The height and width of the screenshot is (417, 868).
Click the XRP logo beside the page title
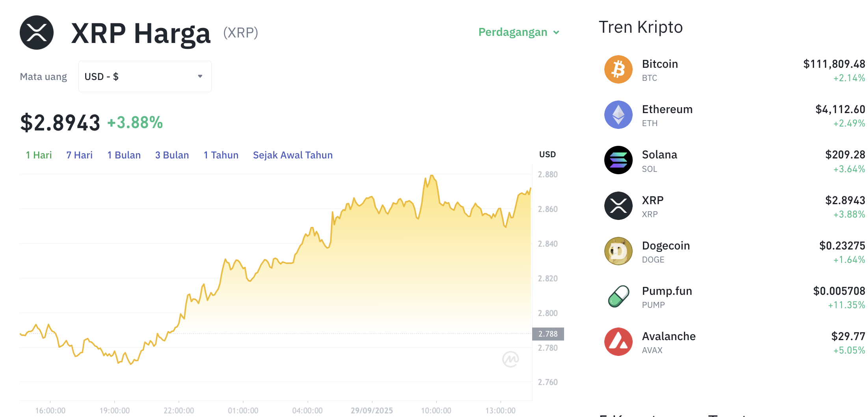[x=36, y=32]
